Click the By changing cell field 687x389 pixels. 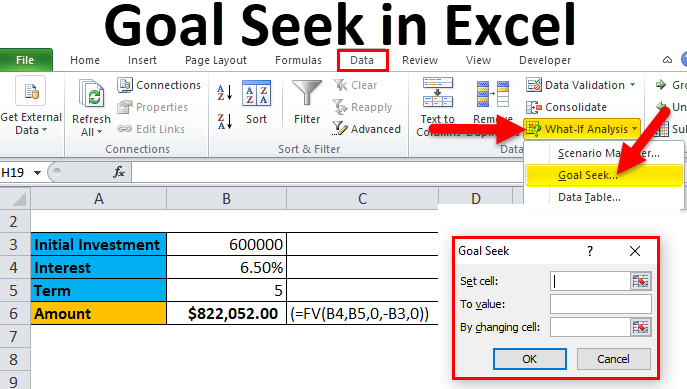[590, 327]
